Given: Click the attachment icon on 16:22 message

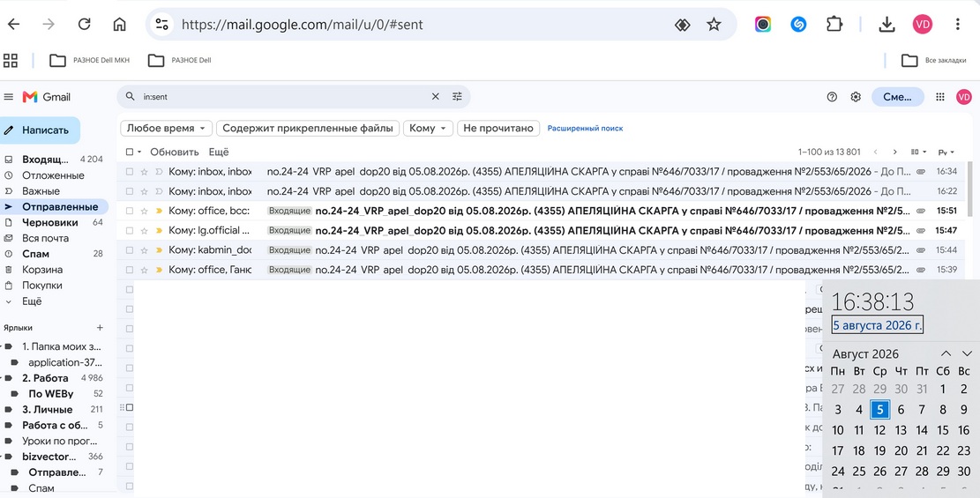Looking at the screenshot, I should click(921, 191).
